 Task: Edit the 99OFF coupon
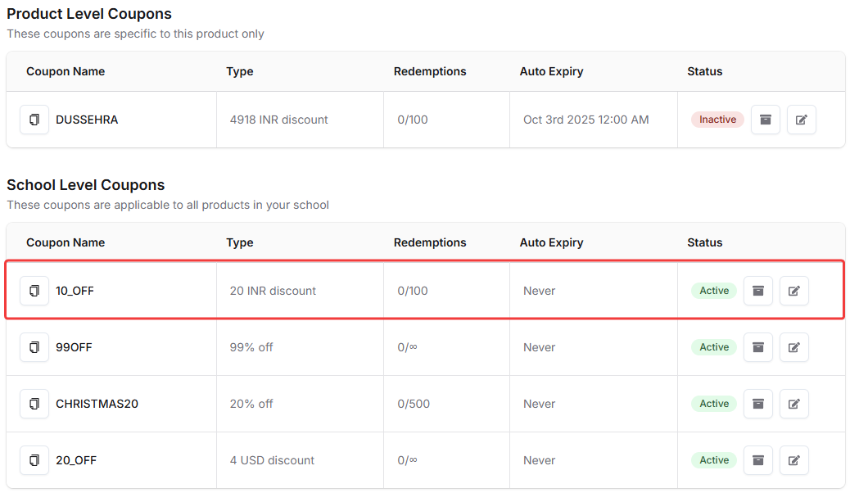793,347
